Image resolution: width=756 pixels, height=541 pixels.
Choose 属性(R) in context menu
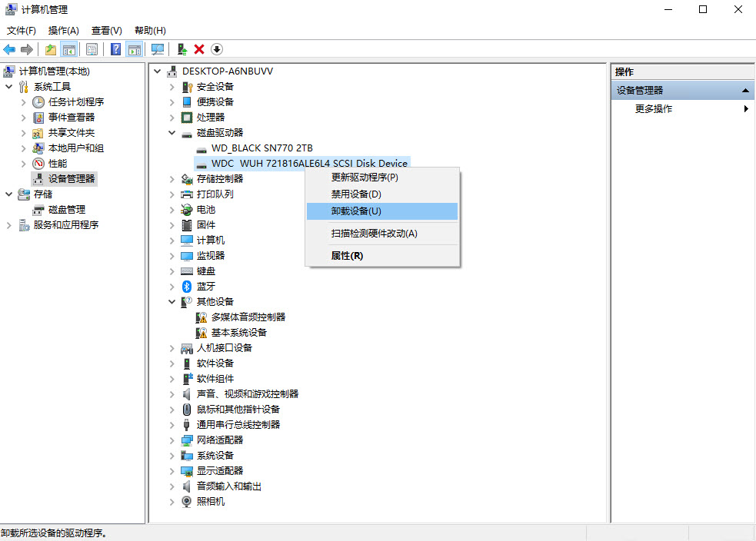(382, 256)
